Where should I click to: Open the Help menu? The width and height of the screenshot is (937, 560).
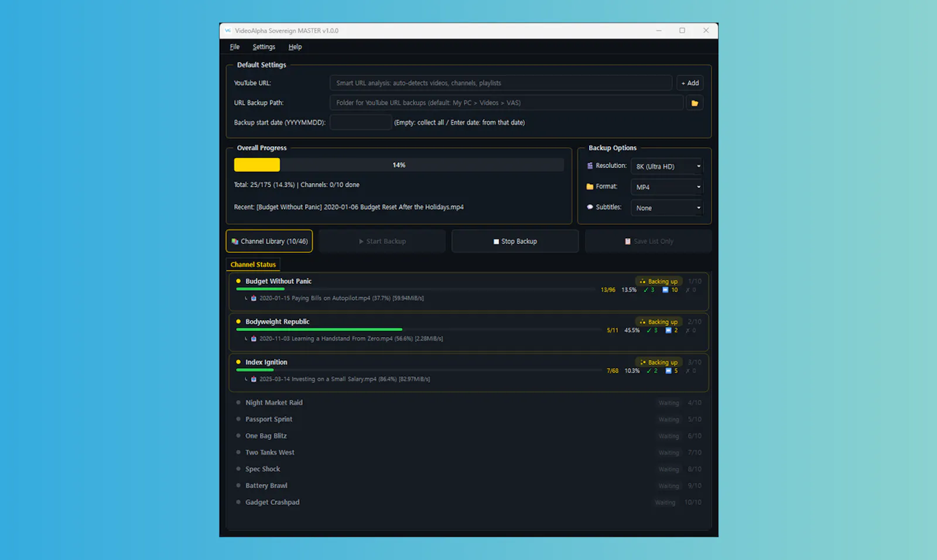pyautogui.click(x=295, y=47)
